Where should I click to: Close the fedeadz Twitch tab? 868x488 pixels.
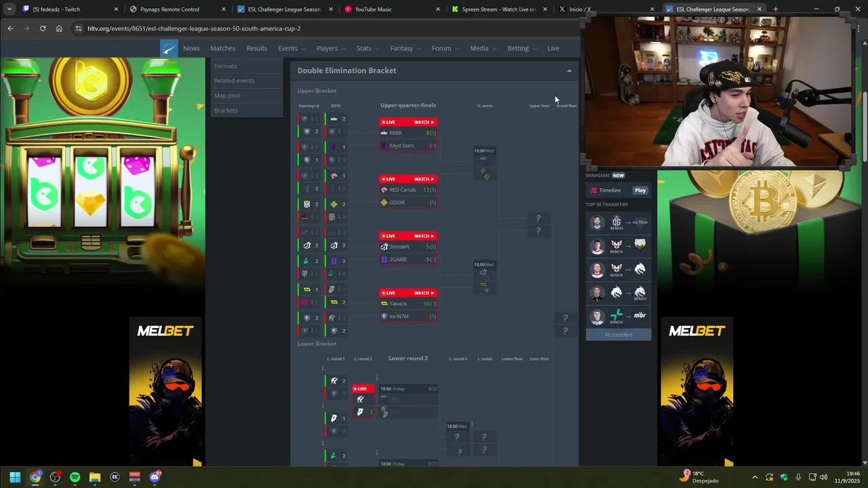click(116, 9)
